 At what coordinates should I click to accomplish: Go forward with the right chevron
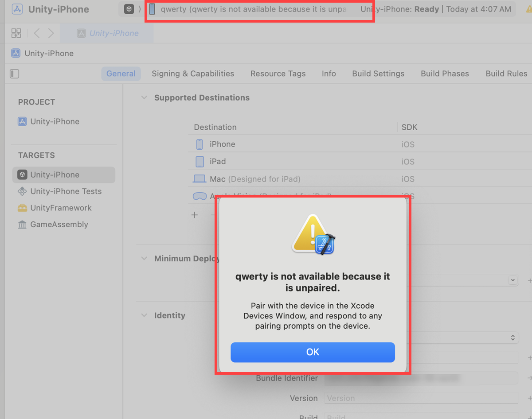(x=51, y=33)
